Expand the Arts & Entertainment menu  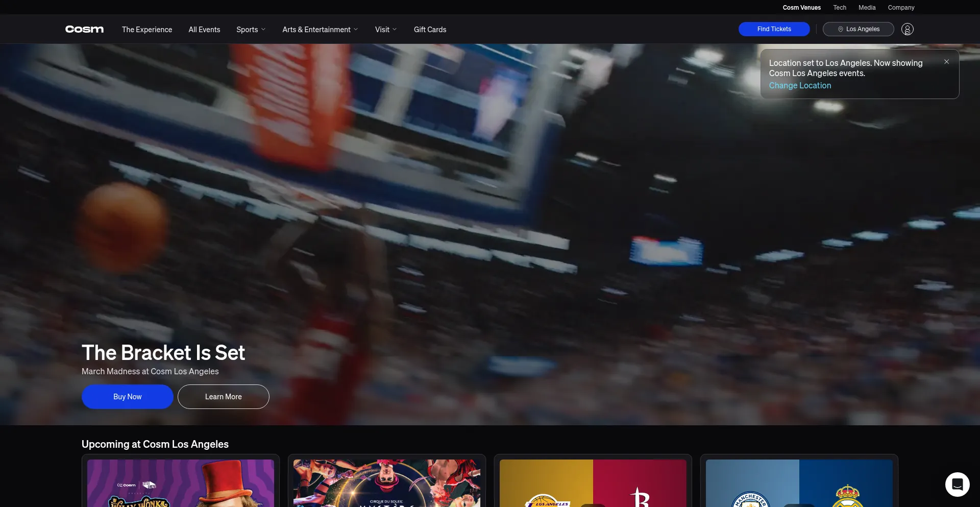[320, 30]
